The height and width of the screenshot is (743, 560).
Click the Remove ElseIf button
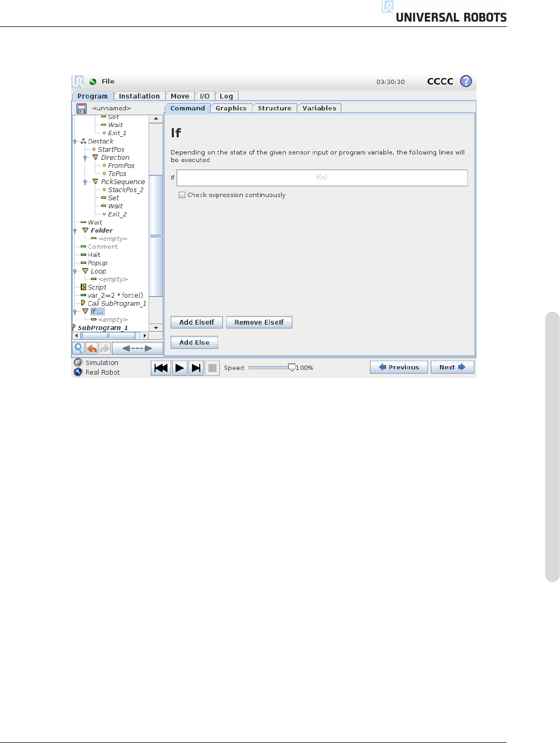259,322
